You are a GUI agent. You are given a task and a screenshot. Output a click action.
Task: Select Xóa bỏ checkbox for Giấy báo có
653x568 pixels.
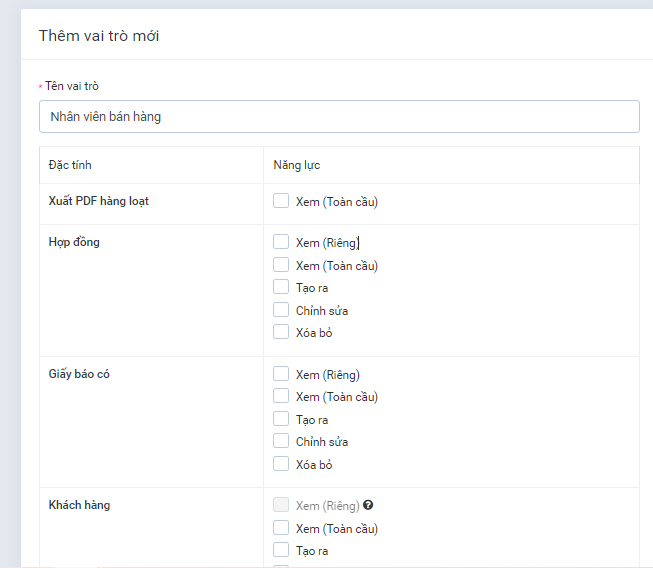pos(281,464)
